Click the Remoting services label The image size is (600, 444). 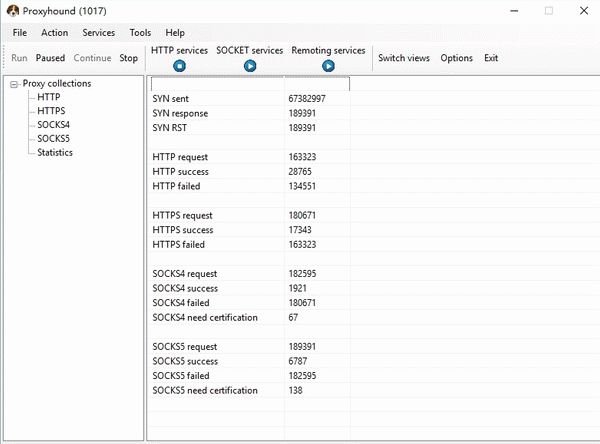pos(328,51)
